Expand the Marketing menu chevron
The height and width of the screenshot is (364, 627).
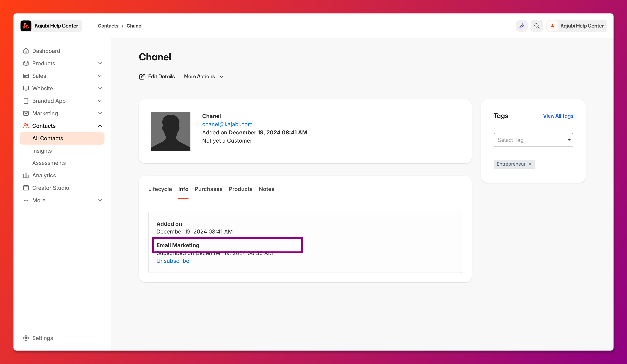point(100,113)
